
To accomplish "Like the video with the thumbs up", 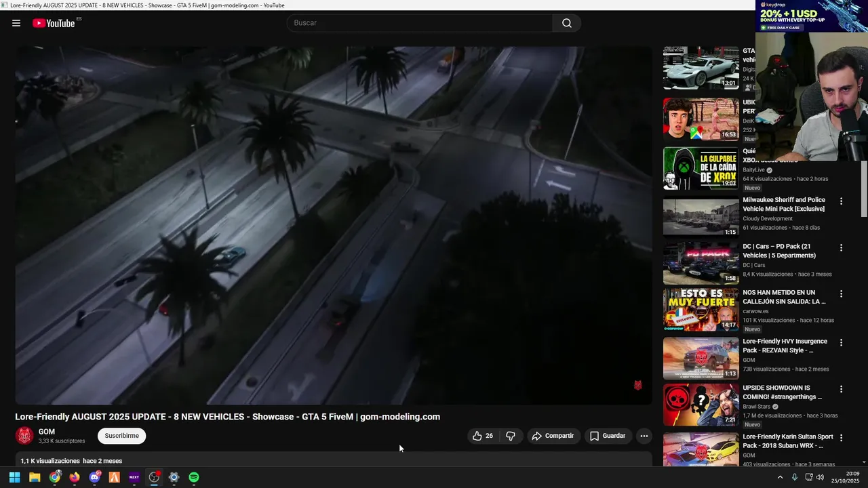I will [482, 436].
